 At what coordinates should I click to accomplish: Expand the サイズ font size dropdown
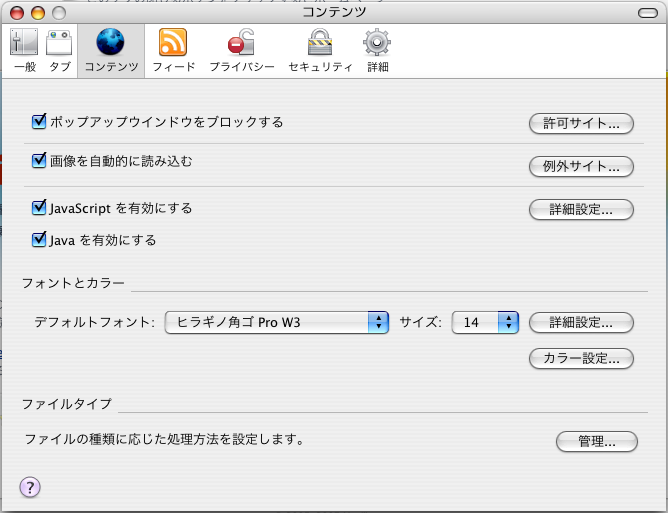[x=485, y=322]
